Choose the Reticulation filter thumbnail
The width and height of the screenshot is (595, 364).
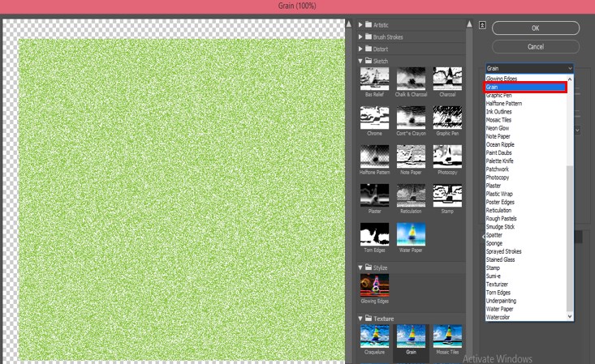pyautogui.click(x=411, y=195)
